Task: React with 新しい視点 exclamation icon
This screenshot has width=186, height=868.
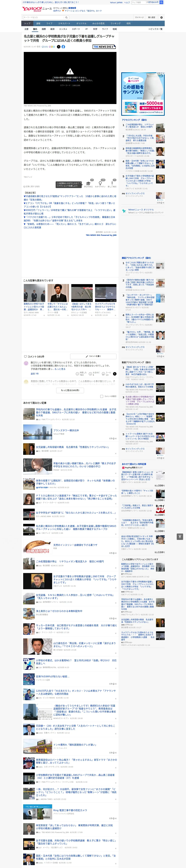Action: tap(112, 183)
